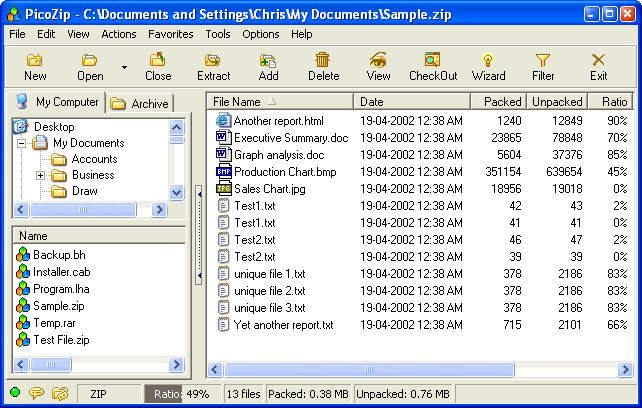
Task: Click file list scroll left arrow
Action: click(215, 369)
